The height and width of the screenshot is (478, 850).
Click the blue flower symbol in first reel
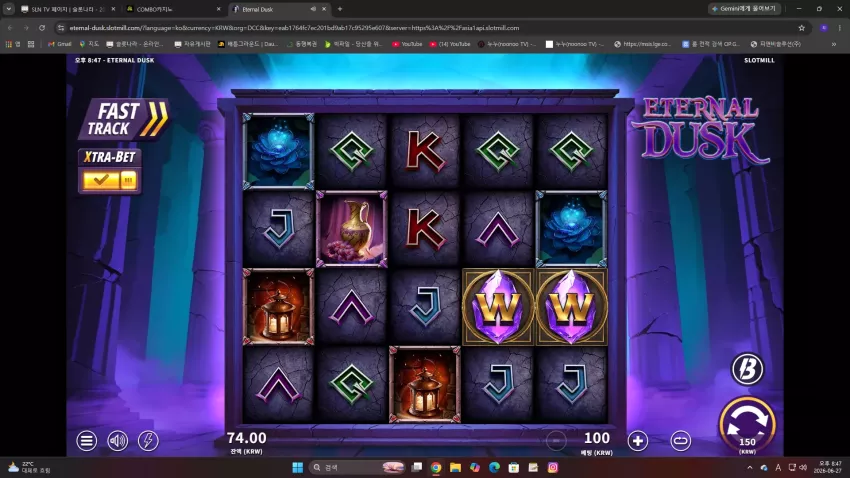tap(278, 151)
